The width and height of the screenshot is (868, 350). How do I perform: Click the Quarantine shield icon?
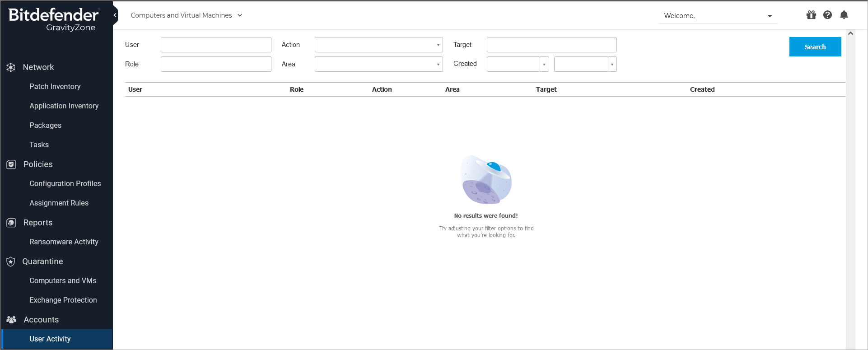[11, 261]
